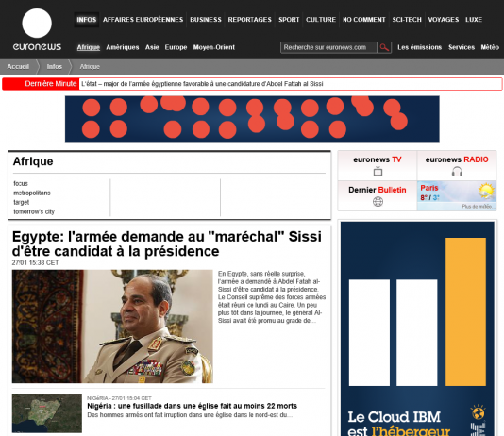
Task: Click the Paris weather city name
Action: [429, 188]
